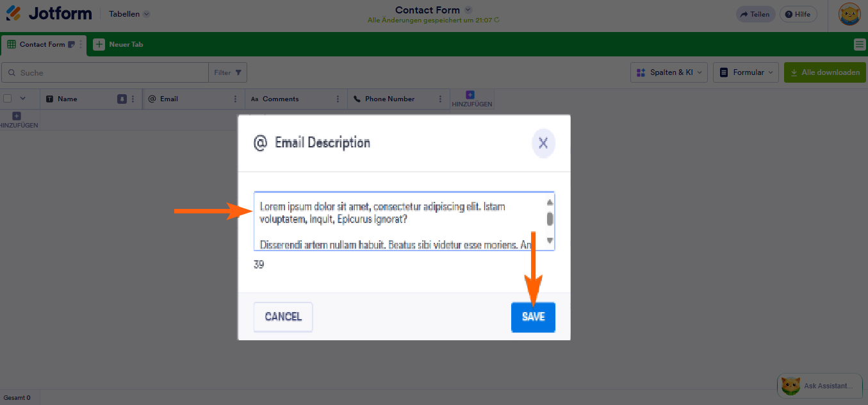The image size is (868, 405).
Task: Open the Tabellen dropdown
Action: (129, 14)
